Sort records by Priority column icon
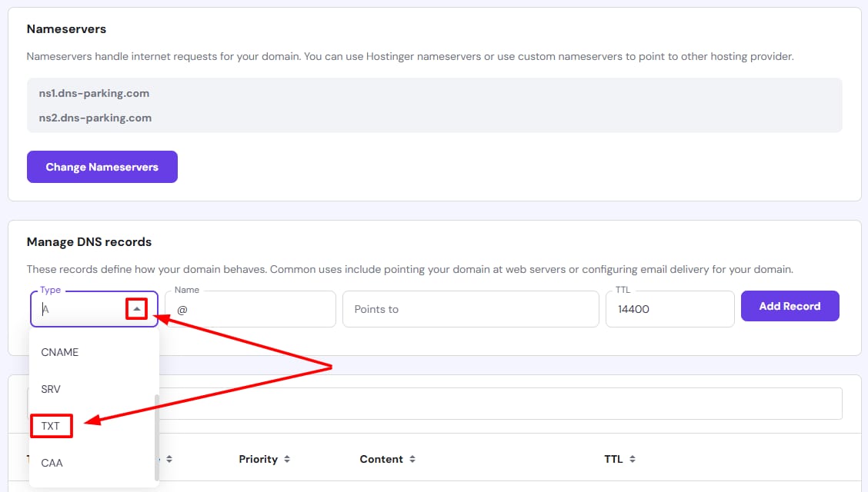This screenshot has width=868, height=492. point(287,459)
